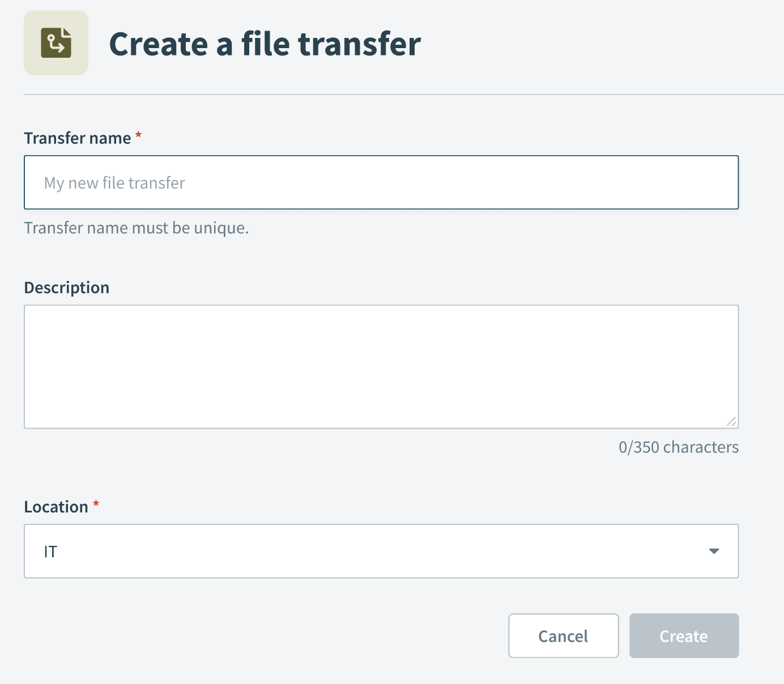Click inside the Transfer name input field
The width and height of the screenshot is (784, 684).
coord(381,182)
